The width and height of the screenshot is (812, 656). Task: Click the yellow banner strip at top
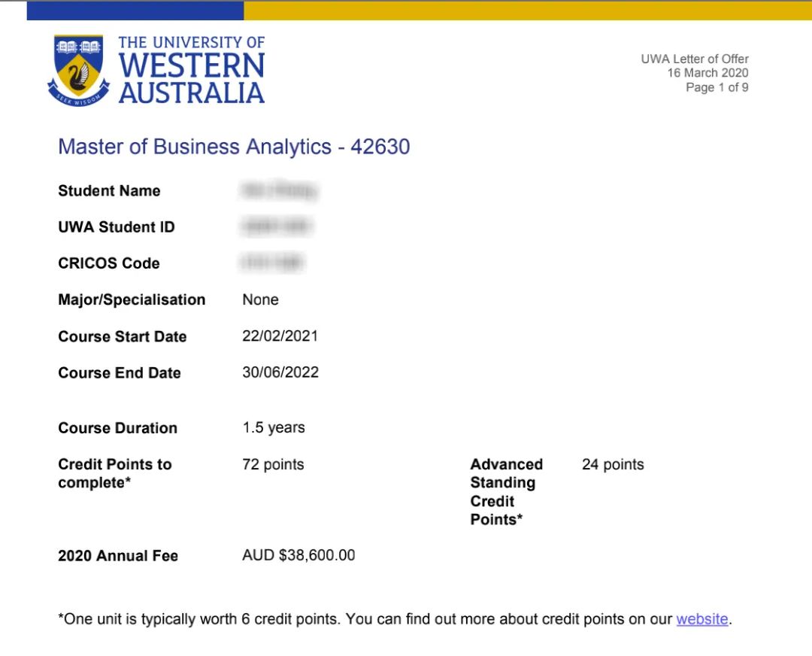pyautogui.click(x=526, y=11)
